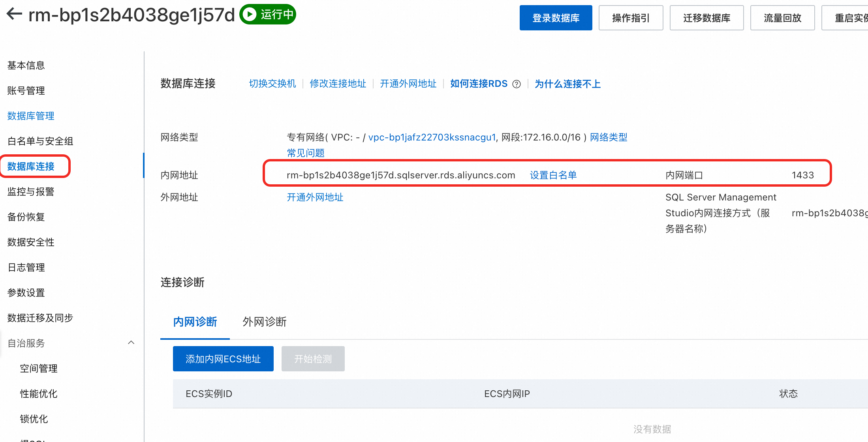This screenshot has height=442, width=868.
Task: Collapse the 自治服务 sidebar section
Action: click(x=131, y=343)
